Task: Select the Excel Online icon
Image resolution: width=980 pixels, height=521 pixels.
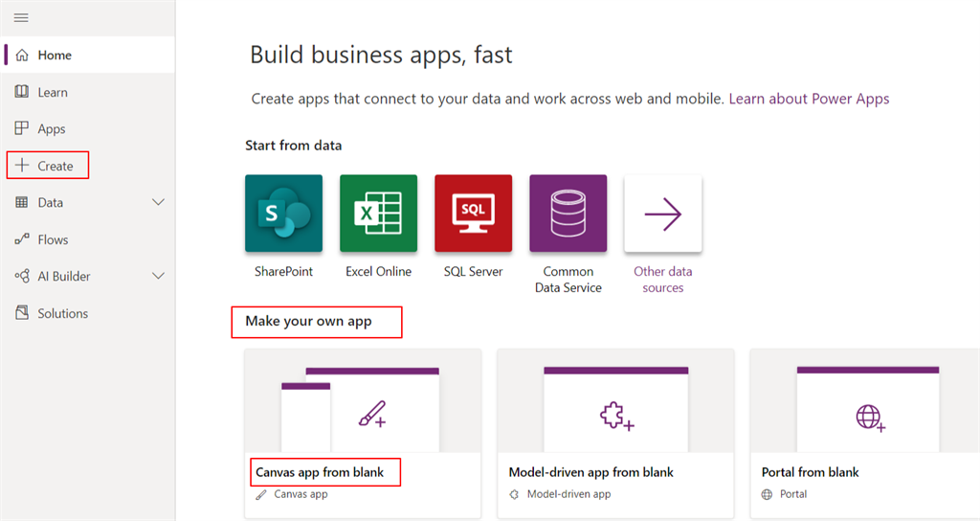Action: pyautogui.click(x=378, y=214)
